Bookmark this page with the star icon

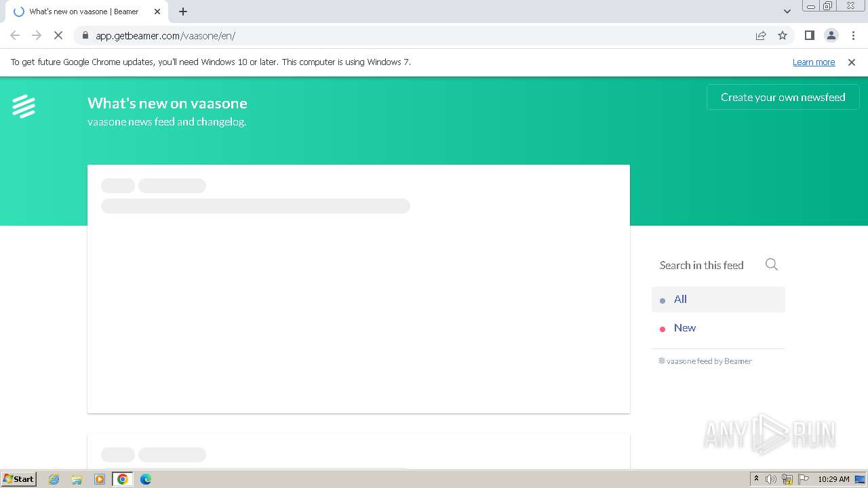(x=783, y=35)
